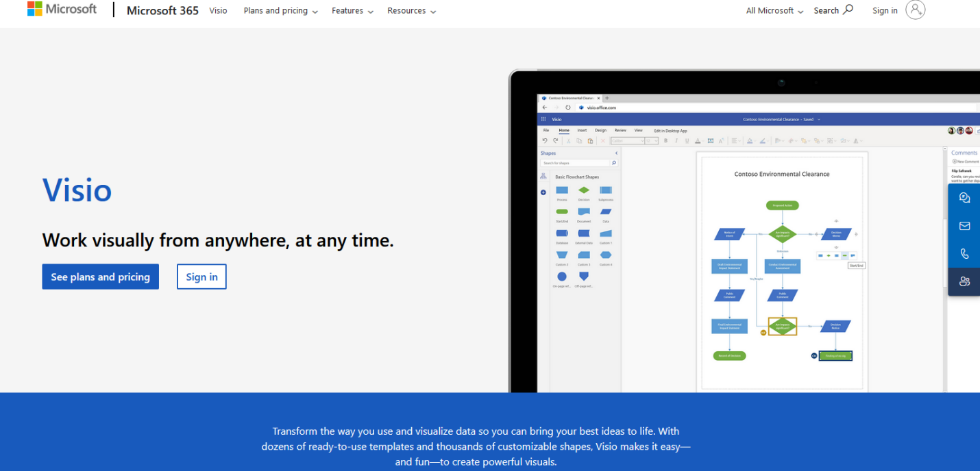Click the visio.office.com address bar
This screenshot has height=471, width=980.
pos(774,107)
